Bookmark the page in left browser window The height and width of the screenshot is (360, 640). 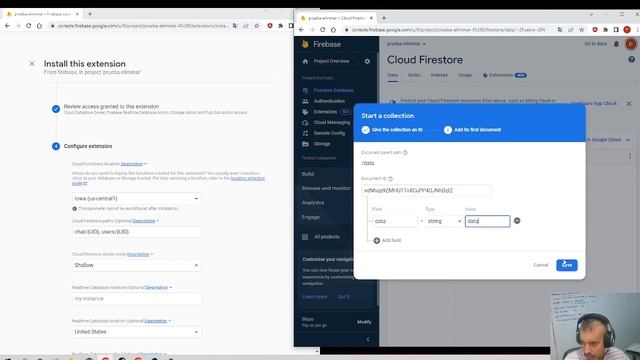[257, 26]
